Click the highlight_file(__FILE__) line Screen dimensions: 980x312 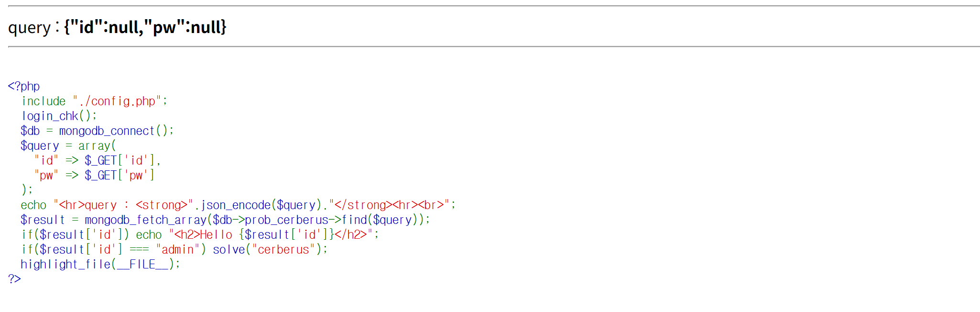coord(99,265)
